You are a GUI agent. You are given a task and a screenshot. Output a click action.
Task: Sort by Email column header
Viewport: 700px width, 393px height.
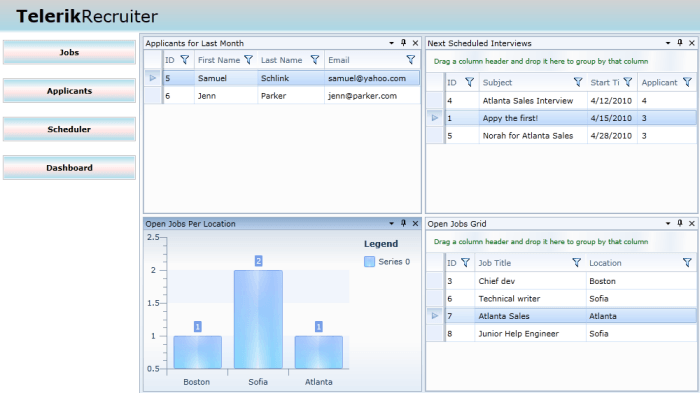(339, 60)
